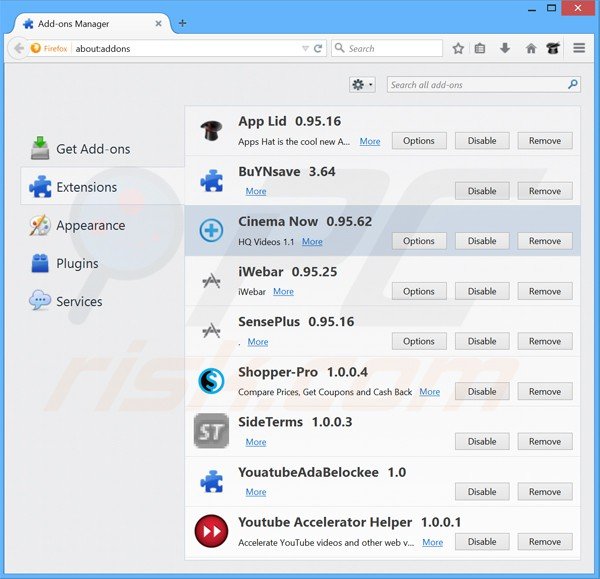This screenshot has height=579, width=600.
Task: Show More details for SideTerms
Action: click(x=256, y=442)
